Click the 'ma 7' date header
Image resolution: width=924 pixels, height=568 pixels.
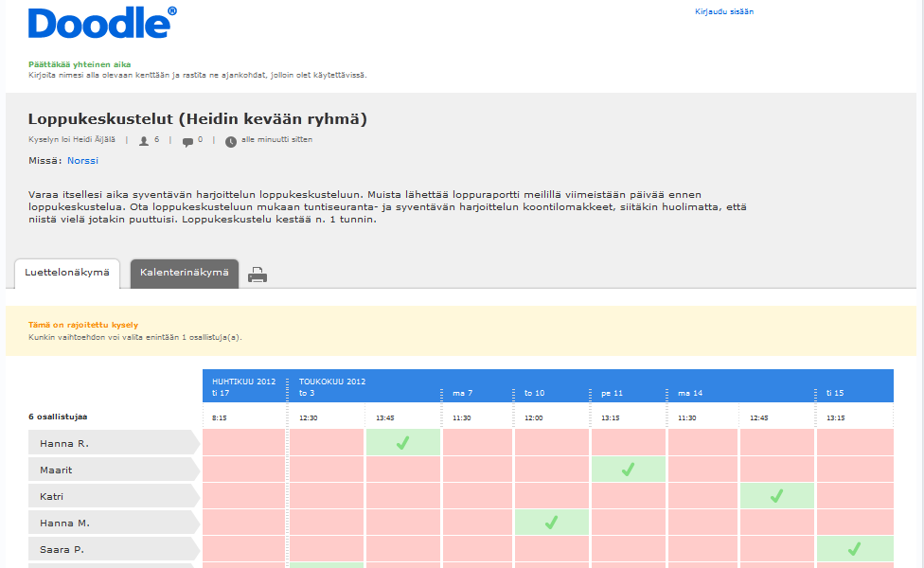[x=463, y=393]
